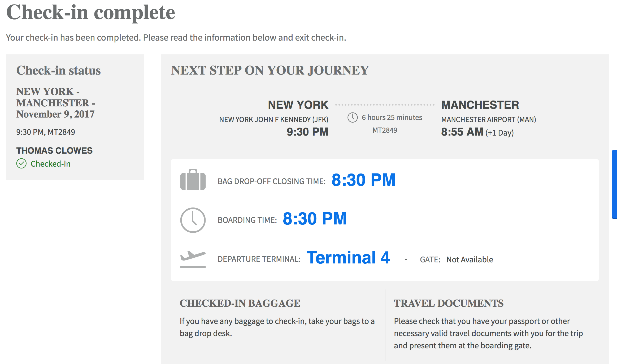Click the CHECKED-IN BAGGAGE heading
Image resolution: width=617 pixels, height=364 pixels.
(x=240, y=303)
